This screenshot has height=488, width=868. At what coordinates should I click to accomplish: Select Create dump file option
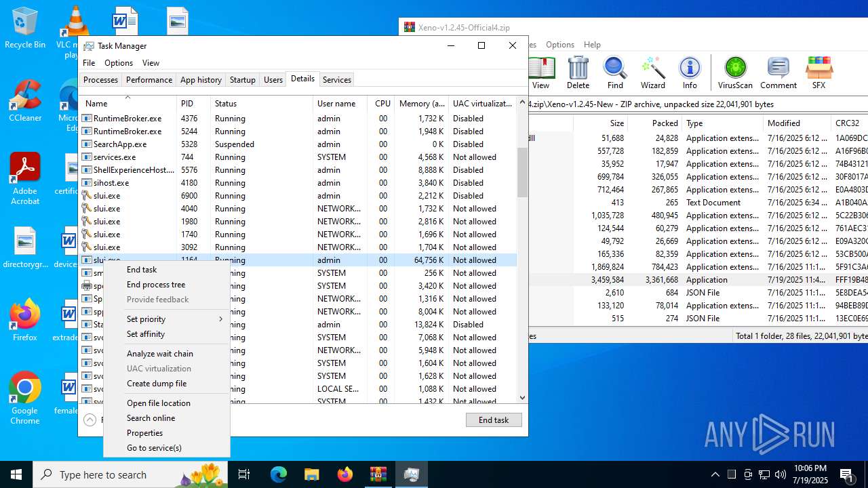167,384
